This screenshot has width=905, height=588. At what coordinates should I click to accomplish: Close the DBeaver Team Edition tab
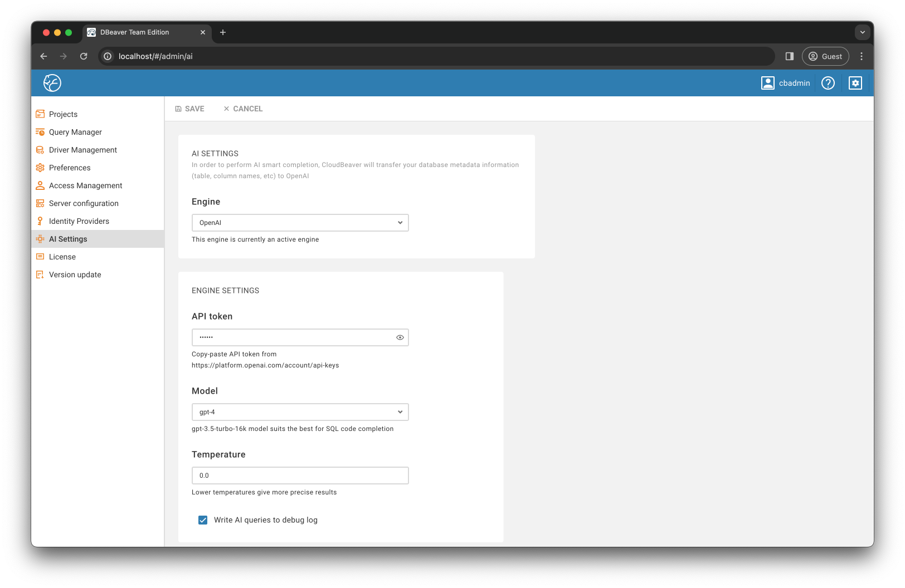coord(203,32)
